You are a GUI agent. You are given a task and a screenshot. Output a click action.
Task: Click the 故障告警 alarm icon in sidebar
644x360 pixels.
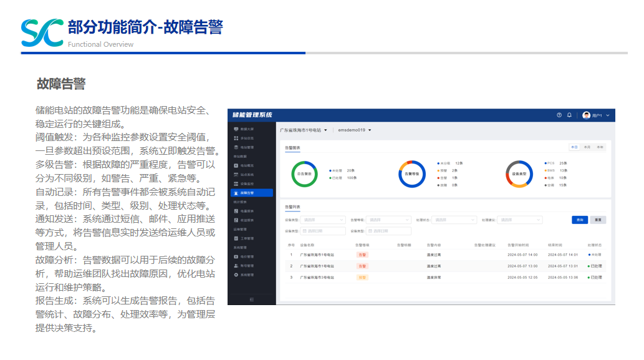tap(236, 193)
